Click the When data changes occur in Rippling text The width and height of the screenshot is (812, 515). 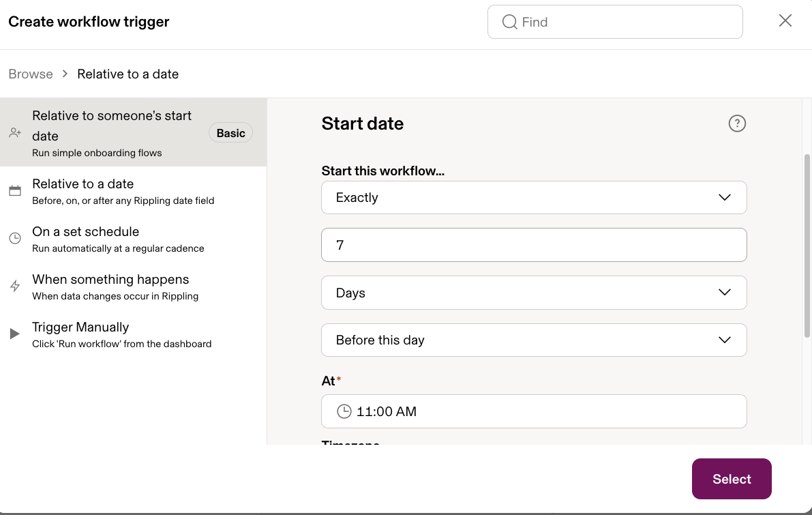[x=115, y=296]
